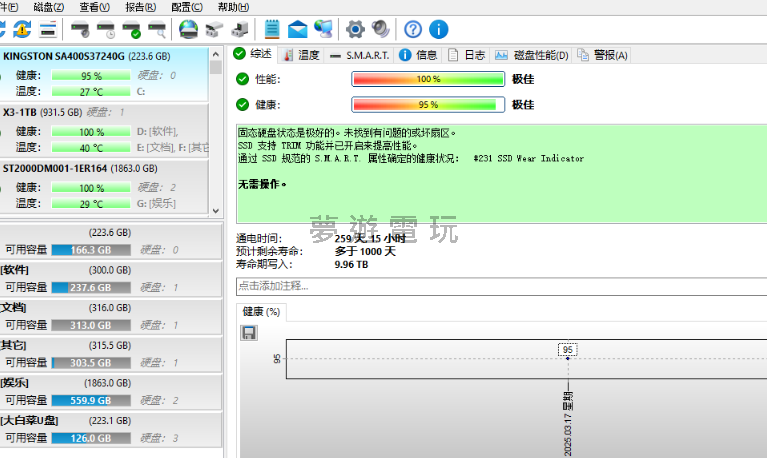Open the report notepad icon
The width and height of the screenshot is (767, 458).
(271, 29)
